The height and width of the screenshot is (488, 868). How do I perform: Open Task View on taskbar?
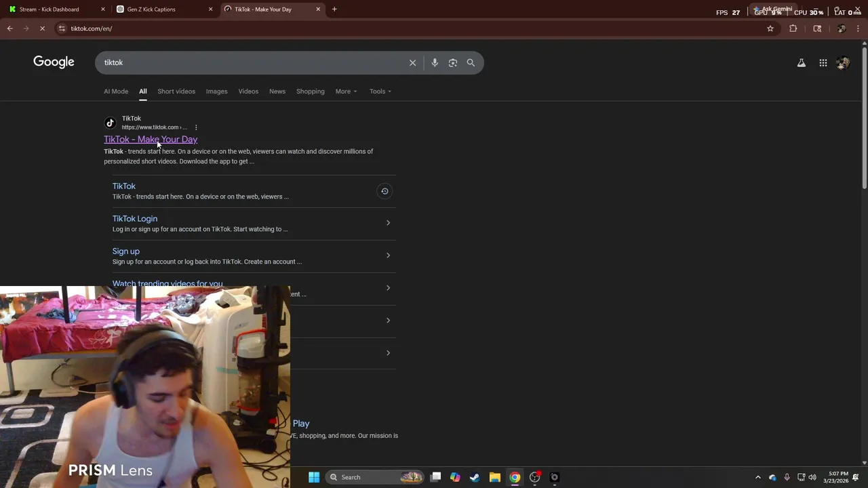(x=436, y=477)
